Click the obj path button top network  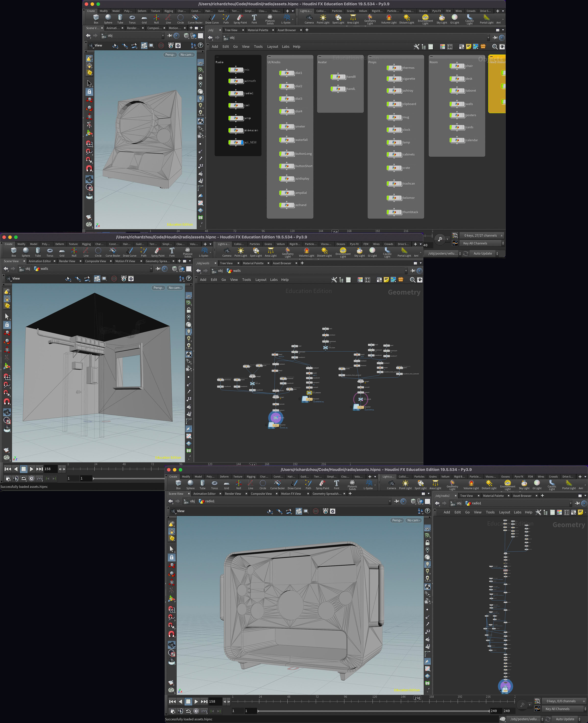(x=229, y=37)
